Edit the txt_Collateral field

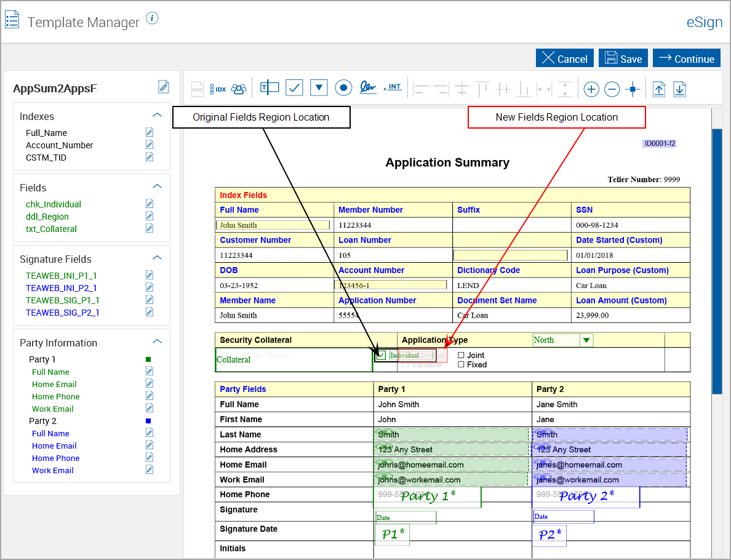[x=149, y=228]
